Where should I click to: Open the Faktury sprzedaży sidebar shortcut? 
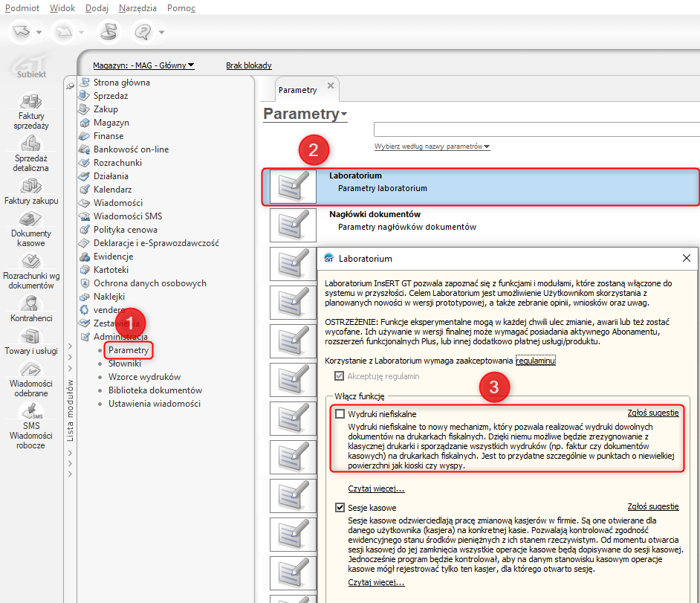click(x=30, y=112)
